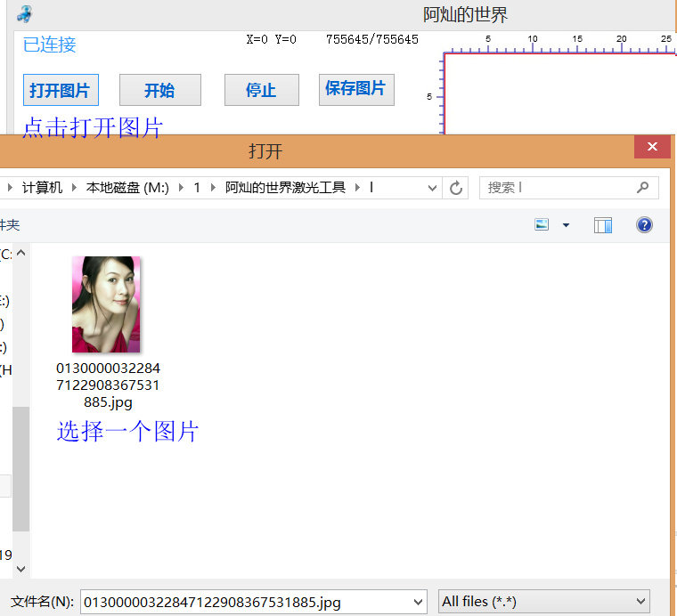Open the All files type dropdown

pos(543,602)
